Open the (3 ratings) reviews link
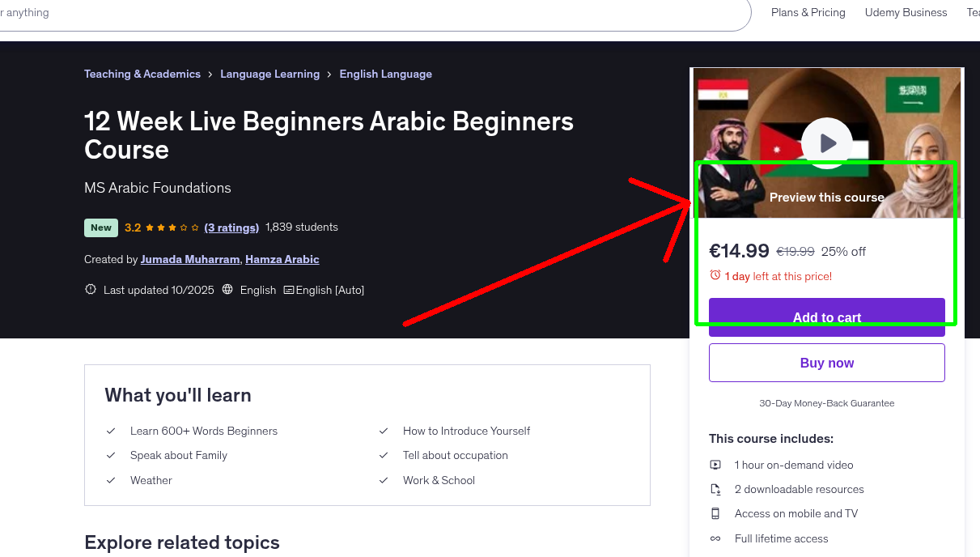 pos(231,227)
